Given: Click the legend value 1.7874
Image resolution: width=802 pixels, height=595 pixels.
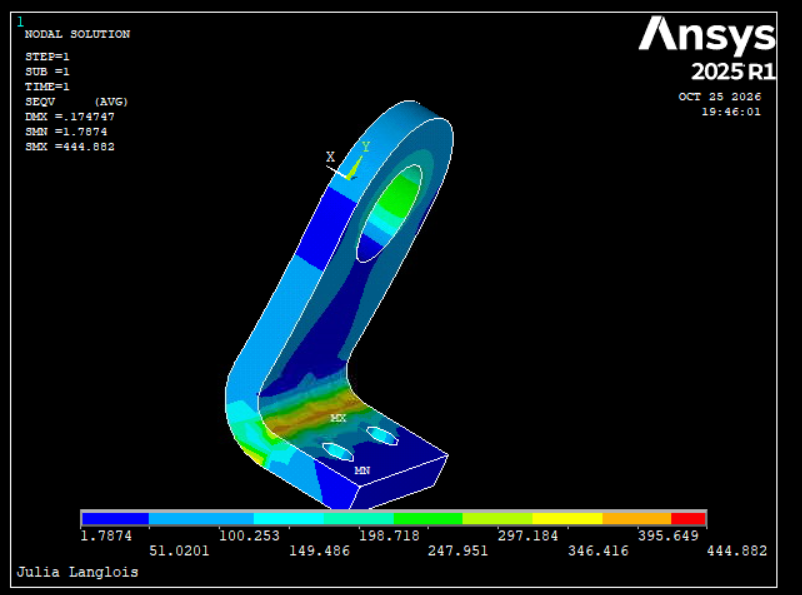Looking at the screenshot, I should click(106, 536).
